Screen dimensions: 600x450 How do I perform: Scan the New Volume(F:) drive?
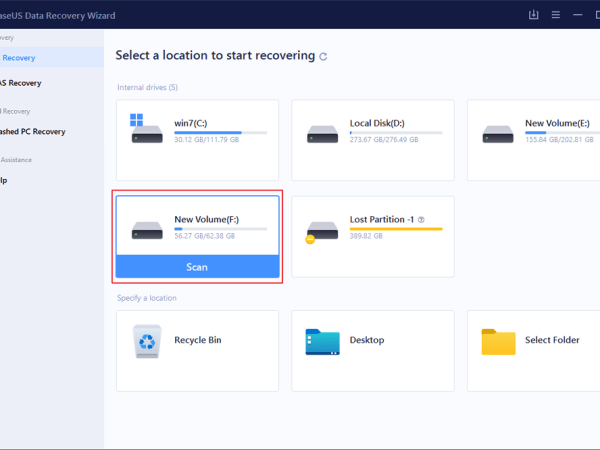[x=197, y=267]
